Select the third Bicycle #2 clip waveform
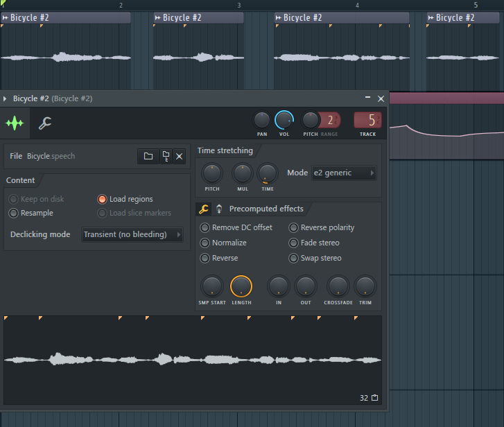Image resolution: width=504 pixels, height=427 pixels. [x=342, y=58]
